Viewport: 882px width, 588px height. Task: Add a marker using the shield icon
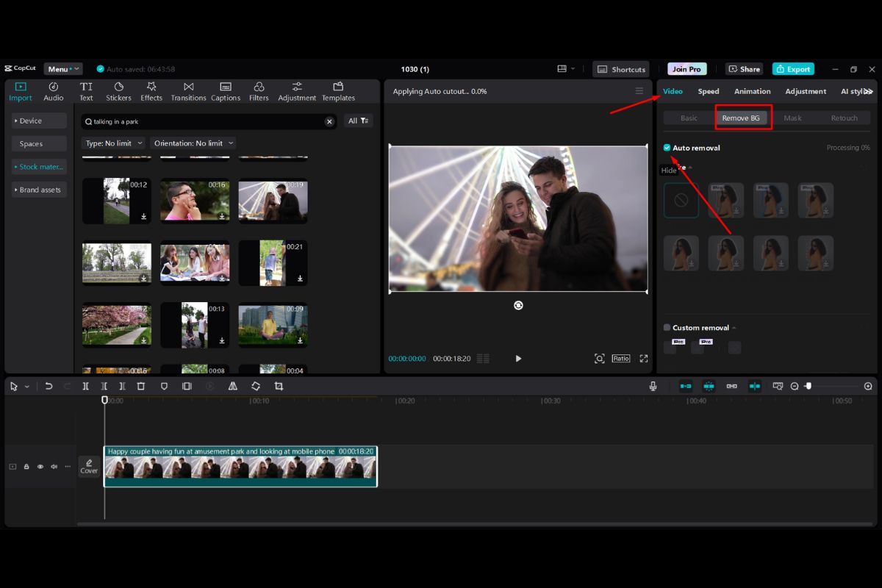pyautogui.click(x=164, y=386)
